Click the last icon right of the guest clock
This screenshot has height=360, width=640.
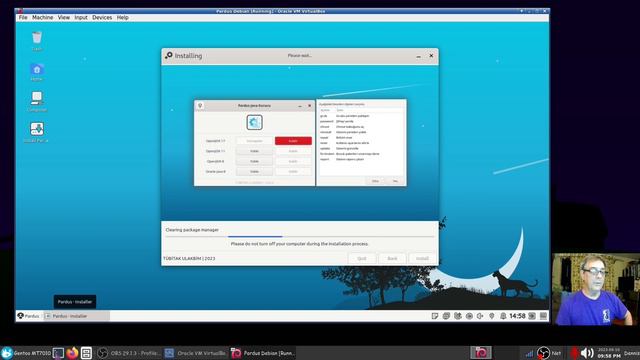pos(543,316)
